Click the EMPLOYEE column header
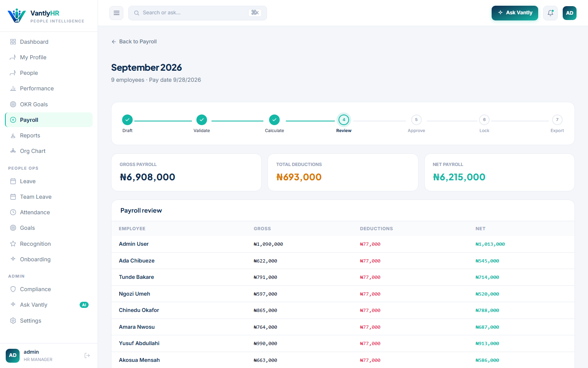 point(132,229)
